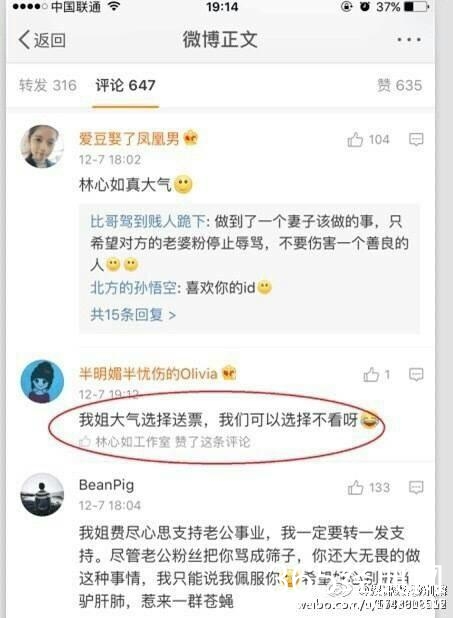Screen dimensions: 453x618
Task: Show the 赞 635 likes list
Action: click(x=399, y=85)
